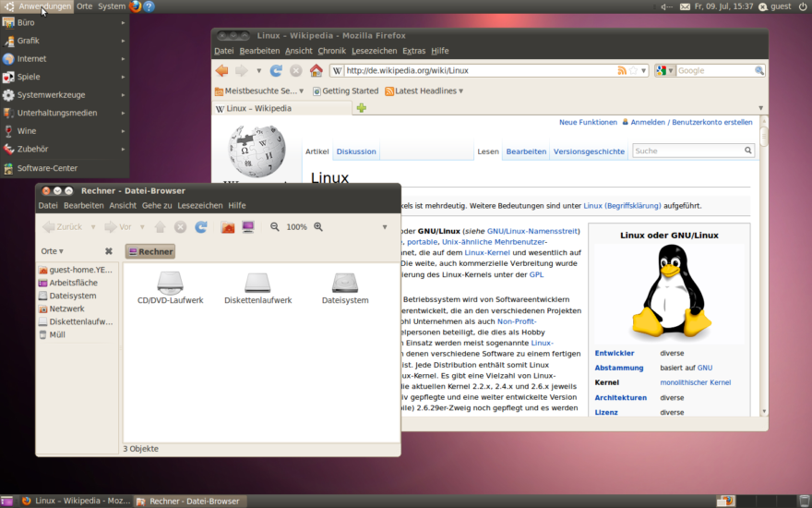Screen dimensions: 812x508
Task: Click zoom in icon in Datei-Browser
Action: (x=318, y=226)
